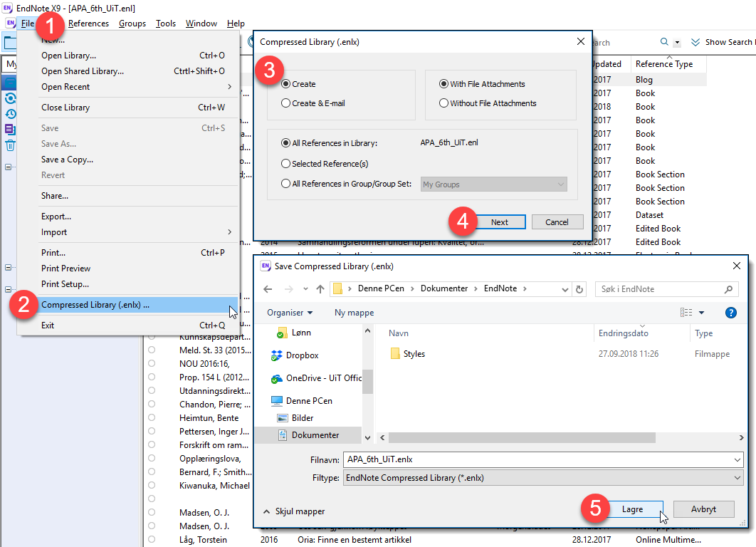Refresh the EndNote folder path
Image resolution: width=756 pixels, height=547 pixels.
tap(579, 289)
